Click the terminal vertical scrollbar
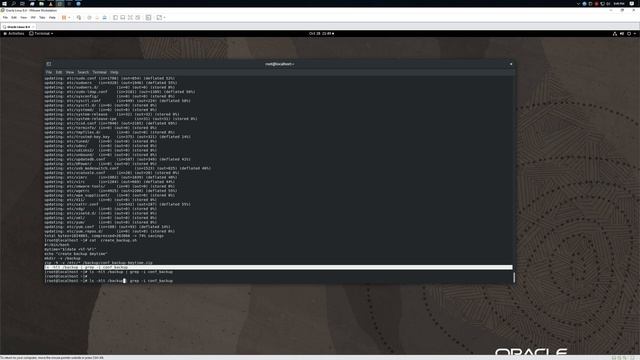The image size is (640, 360). pos(513,278)
